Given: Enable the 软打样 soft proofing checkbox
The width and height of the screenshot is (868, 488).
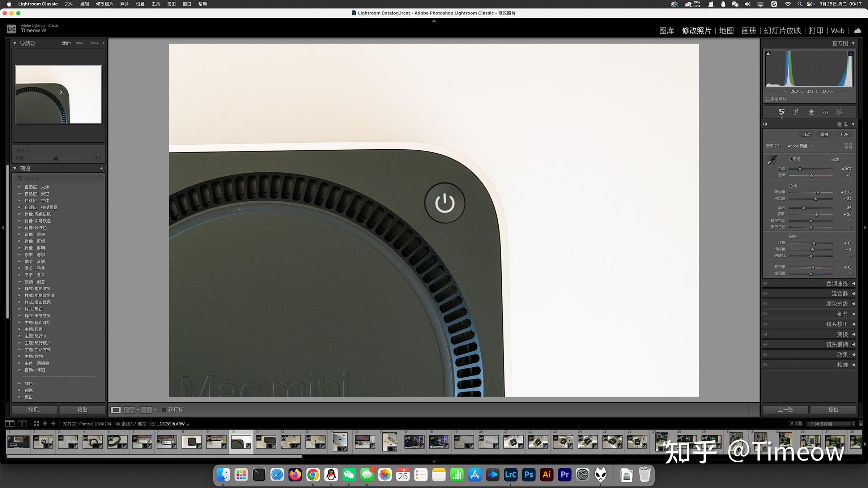Looking at the screenshot, I should 163,410.
